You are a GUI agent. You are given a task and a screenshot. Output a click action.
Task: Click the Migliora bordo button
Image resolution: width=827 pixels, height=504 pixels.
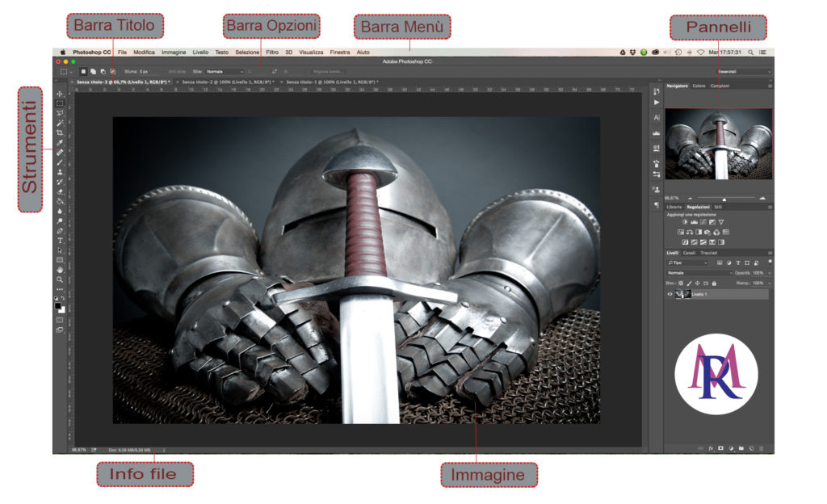click(328, 72)
